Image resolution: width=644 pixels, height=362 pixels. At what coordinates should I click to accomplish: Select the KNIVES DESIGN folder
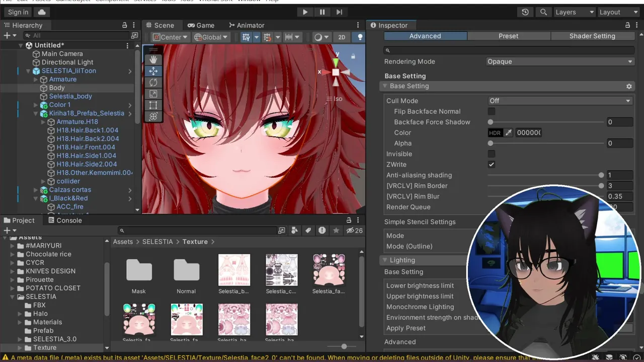[x=51, y=271]
